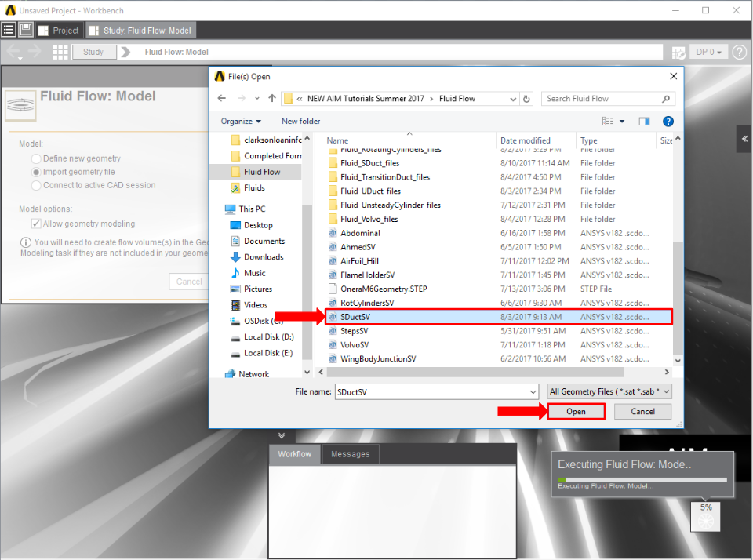This screenshot has height=560, width=753.
Task: Expand dropdown under Workbench back arrow
Action: pos(20,59)
